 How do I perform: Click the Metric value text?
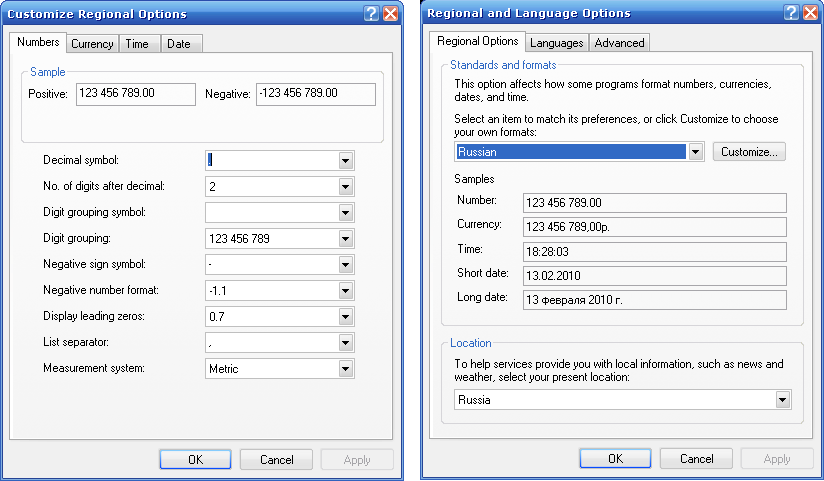tap(224, 369)
